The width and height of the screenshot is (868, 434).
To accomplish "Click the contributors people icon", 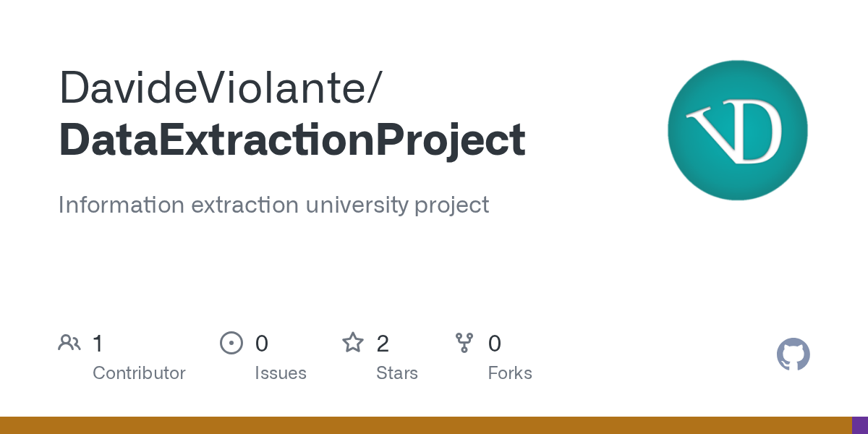I will [x=69, y=343].
